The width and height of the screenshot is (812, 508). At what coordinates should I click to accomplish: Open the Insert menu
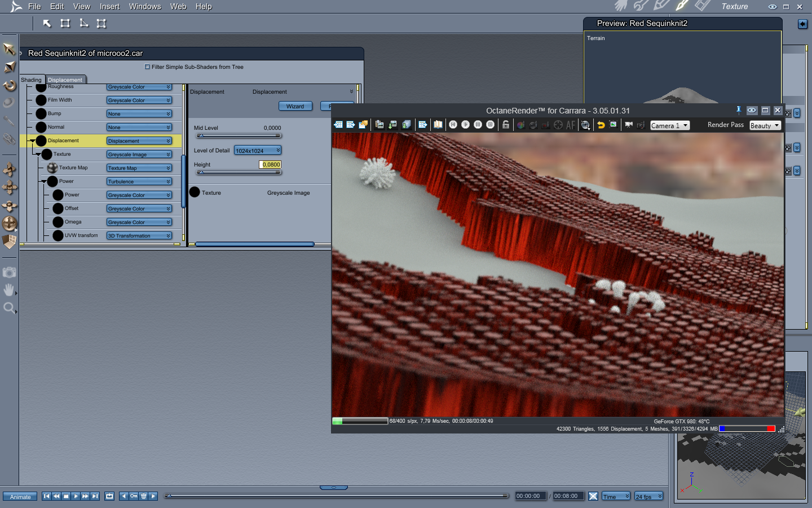coord(109,6)
